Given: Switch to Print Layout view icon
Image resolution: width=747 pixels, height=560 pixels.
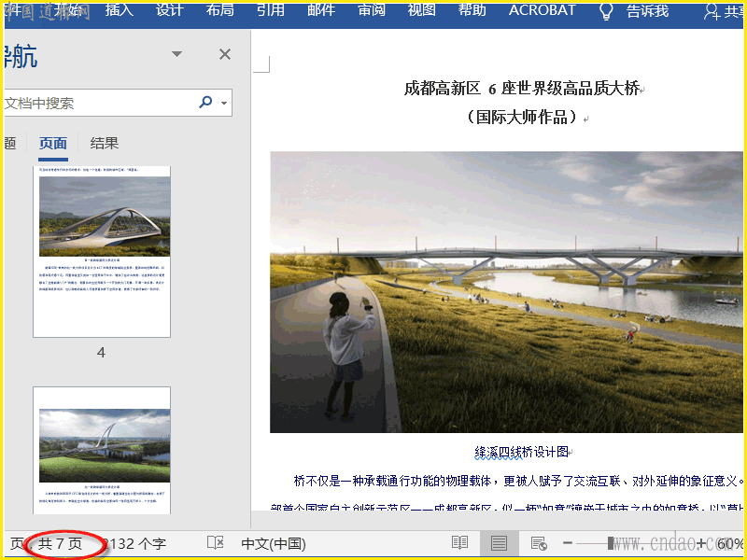Looking at the screenshot, I should 499,543.
